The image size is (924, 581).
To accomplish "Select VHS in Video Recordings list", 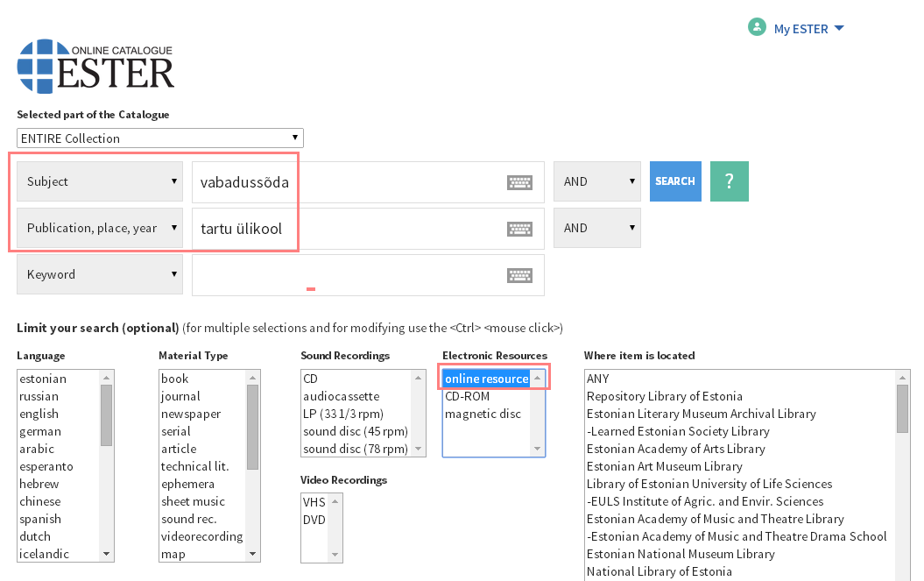I will tap(314, 502).
